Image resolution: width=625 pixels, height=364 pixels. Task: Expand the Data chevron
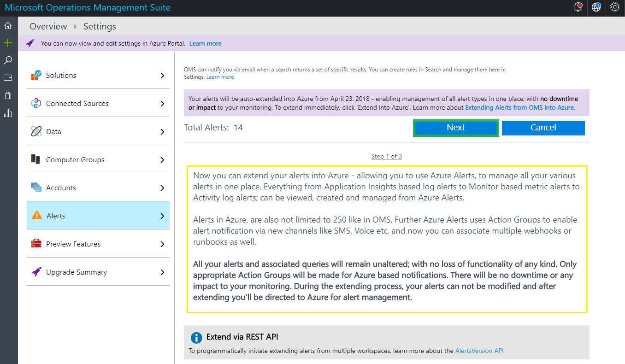click(x=162, y=131)
